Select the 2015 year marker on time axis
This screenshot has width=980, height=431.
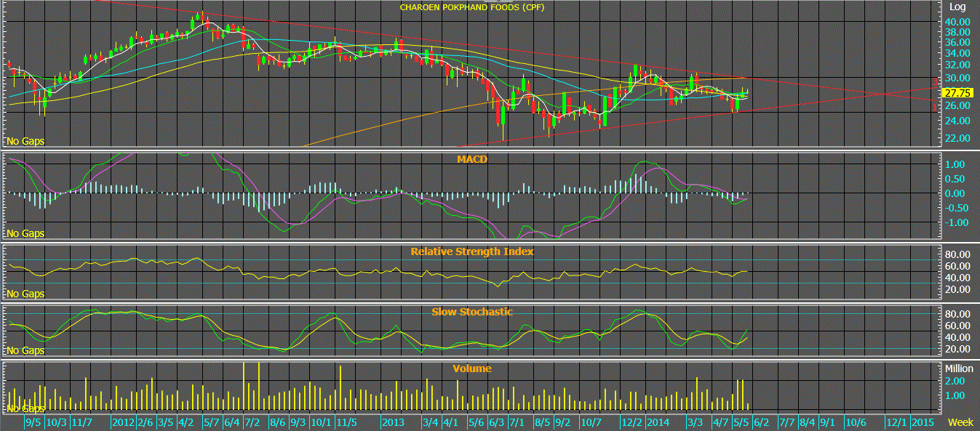point(922,422)
